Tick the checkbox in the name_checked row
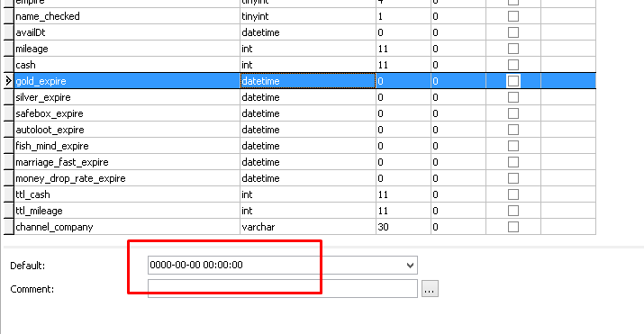This screenshot has height=334, width=644. (x=513, y=16)
